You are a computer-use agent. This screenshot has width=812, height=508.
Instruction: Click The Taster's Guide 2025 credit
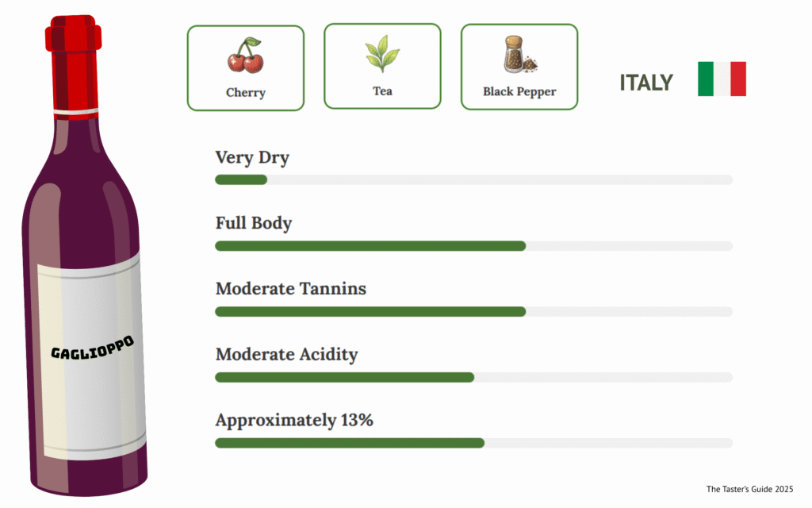[749, 489]
